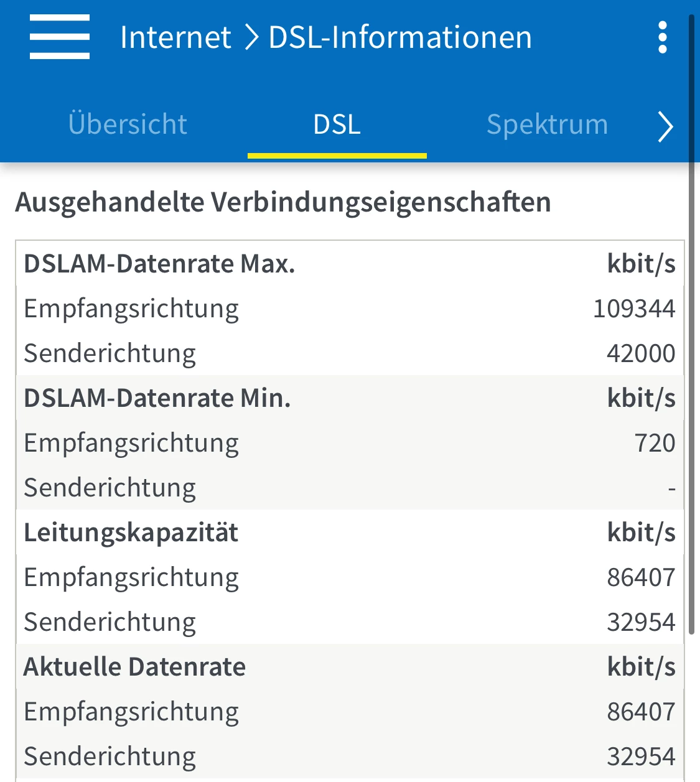Image resolution: width=700 pixels, height=782 pixels.
Task: Open the hamburger navigation menu
Action: point(60,37)
